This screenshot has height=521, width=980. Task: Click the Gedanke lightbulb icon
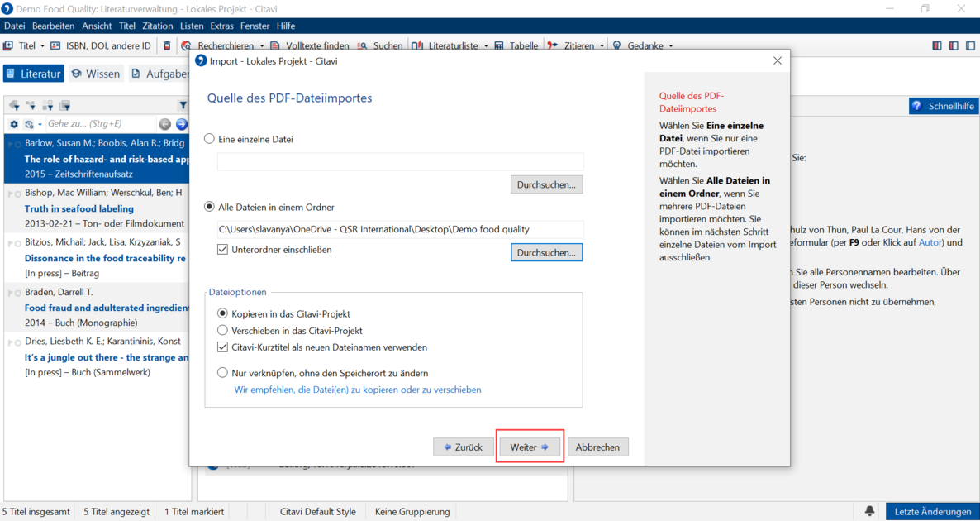click(617, 45)
